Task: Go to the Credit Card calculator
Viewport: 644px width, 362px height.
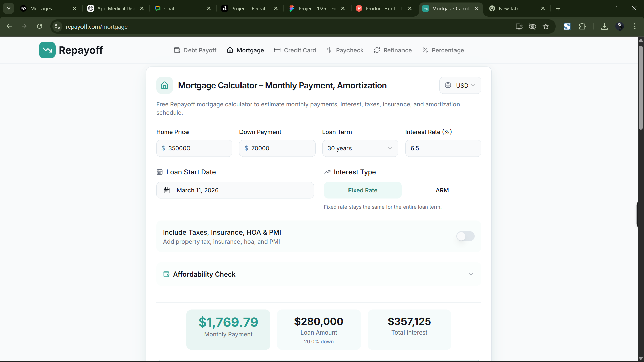Action: 295,50
